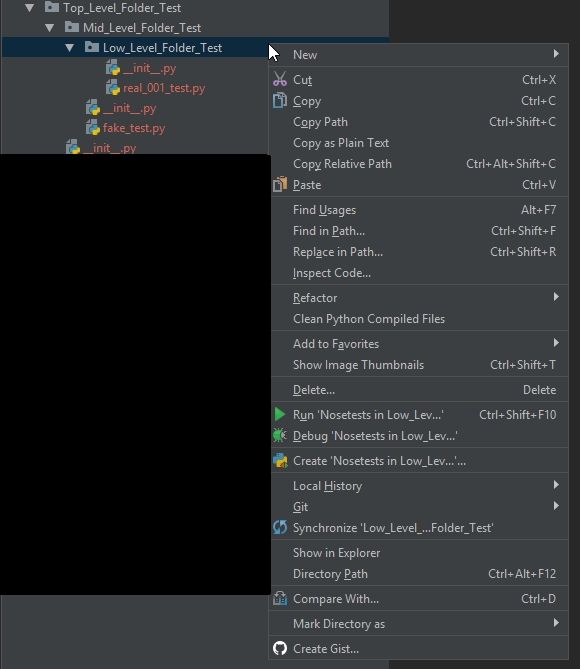The image size is (580, 669).
Task: Click the Compare With icon
Action: [x=280, y=598]
